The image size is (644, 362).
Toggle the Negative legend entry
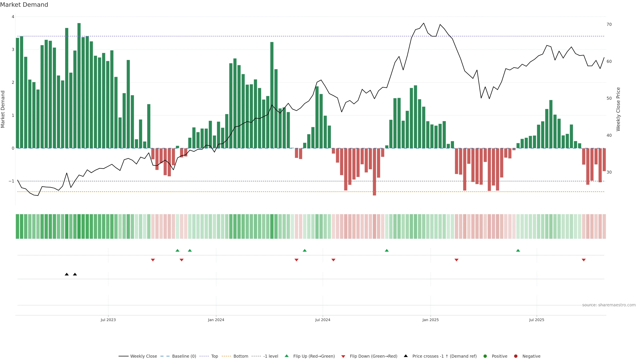point(531,356)
